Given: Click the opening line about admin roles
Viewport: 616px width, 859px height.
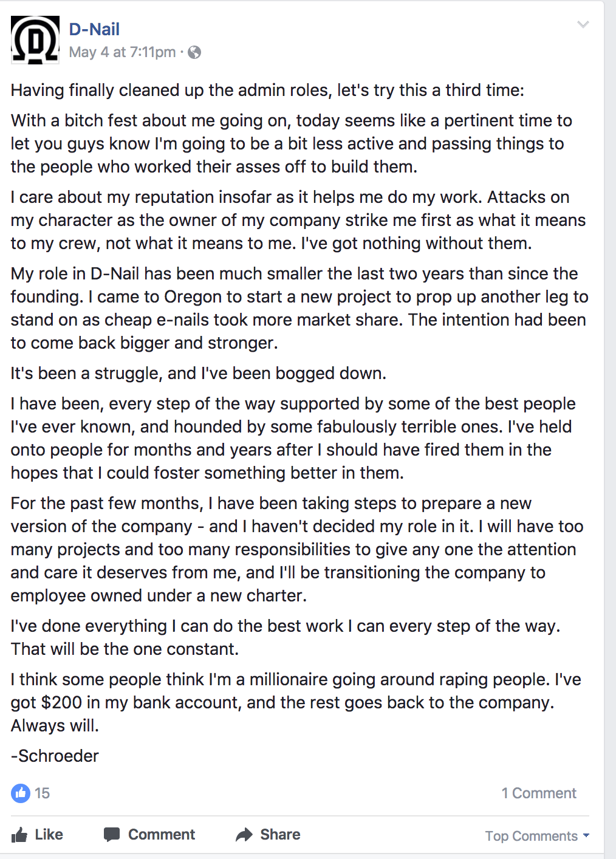Looking at the screenshot, I should point(267,90).
